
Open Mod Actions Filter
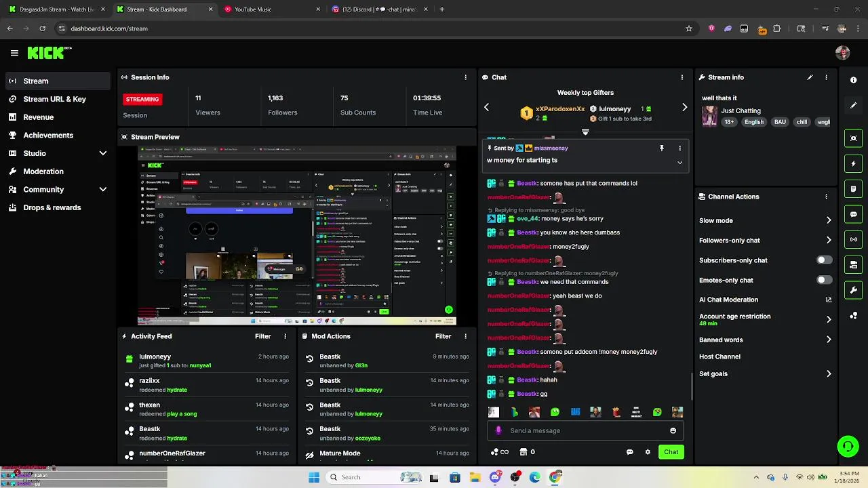click(x=443, y=336)
